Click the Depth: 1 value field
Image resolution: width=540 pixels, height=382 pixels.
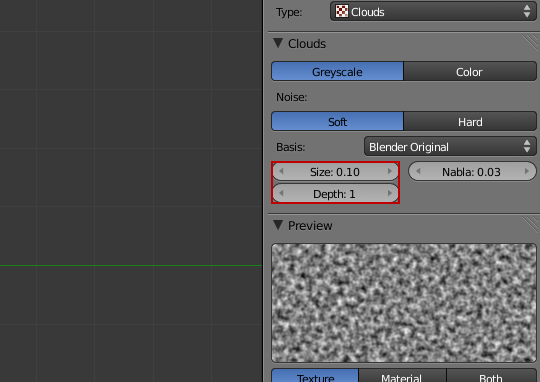tap(335, 194)
